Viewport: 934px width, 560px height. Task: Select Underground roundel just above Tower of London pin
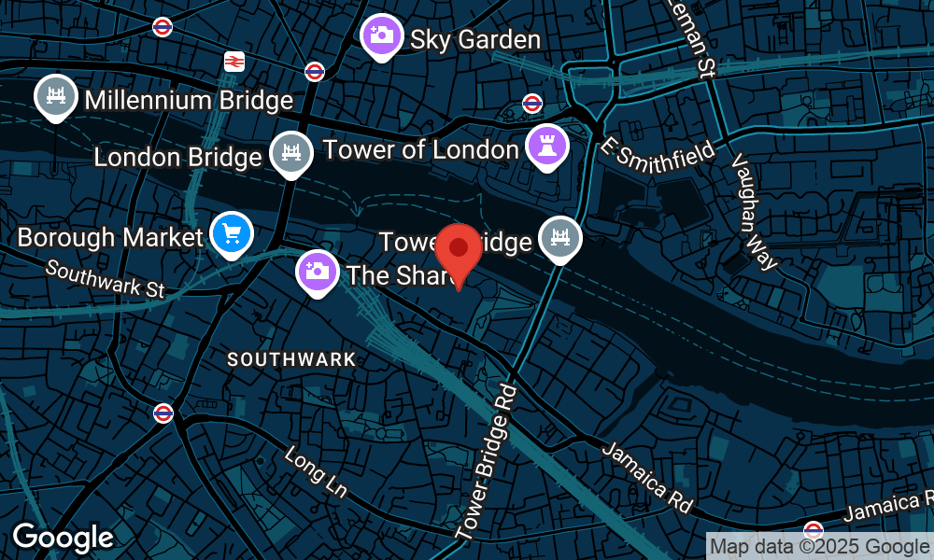point(532,104)
